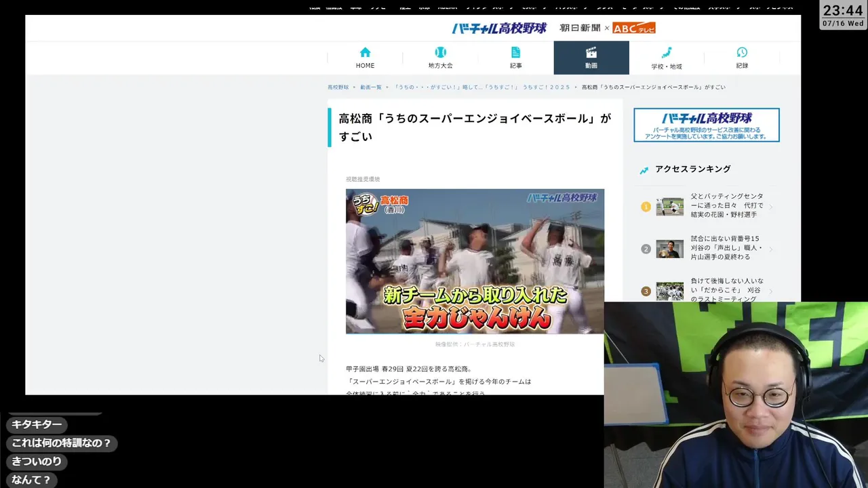Click the document icon above 記事
The image size is (868, 488).
[515, 52]
